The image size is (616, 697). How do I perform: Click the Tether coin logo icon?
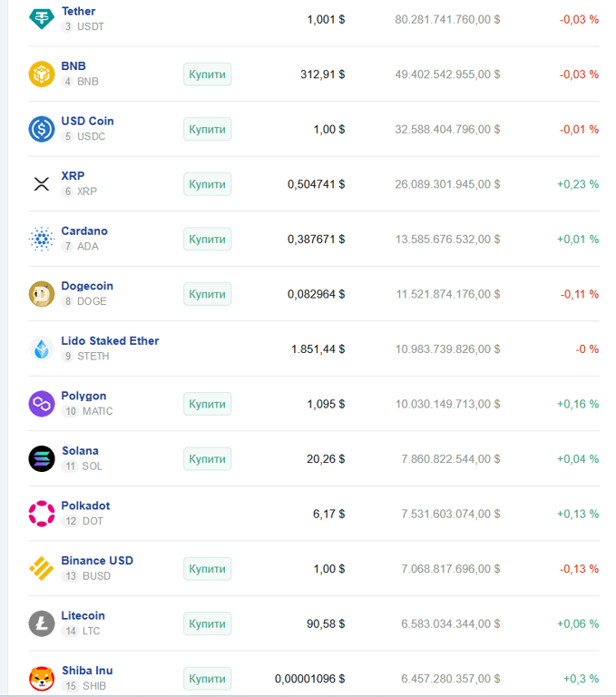(42, 18)
